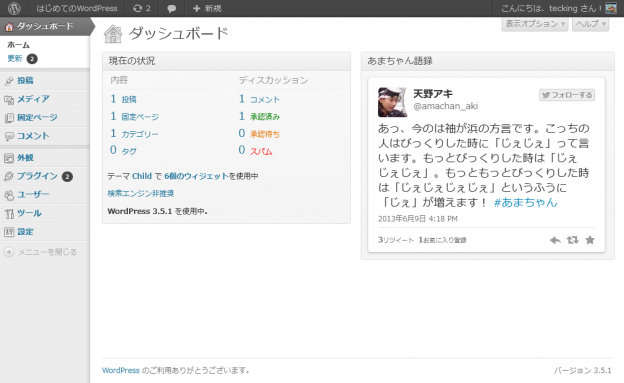Click the 設定 icon in sidebar
The image size is (624, 383).
pos(9,232)
